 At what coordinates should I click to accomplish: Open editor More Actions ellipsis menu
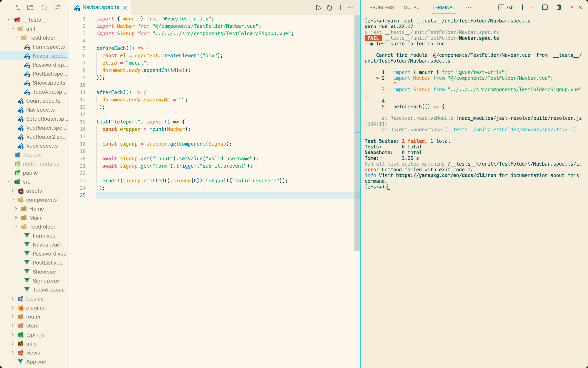pos(351,8)
